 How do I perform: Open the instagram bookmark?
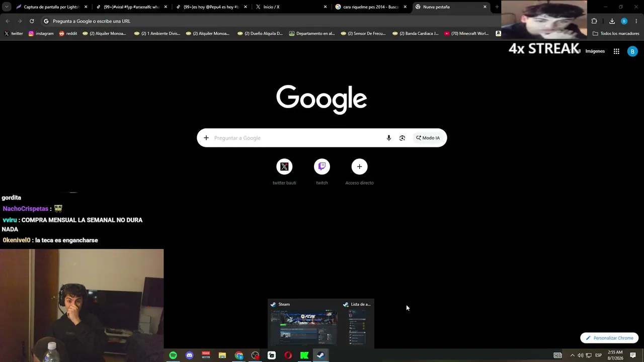coord(41,34)
